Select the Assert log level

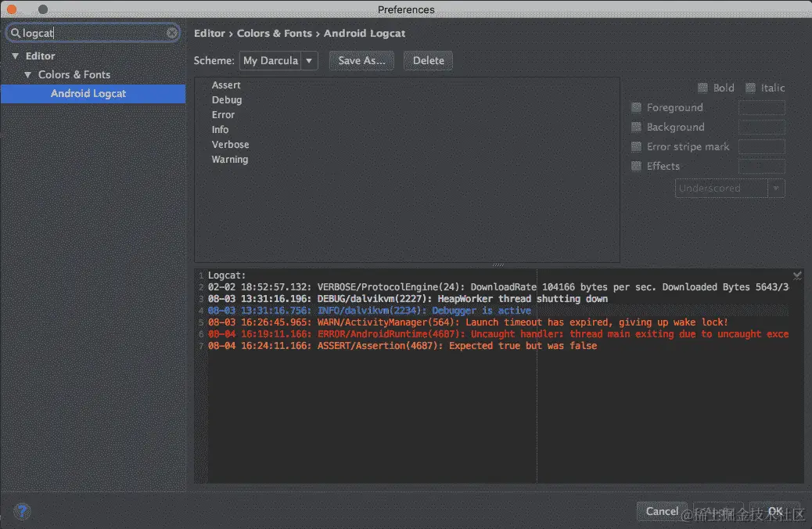226,85
